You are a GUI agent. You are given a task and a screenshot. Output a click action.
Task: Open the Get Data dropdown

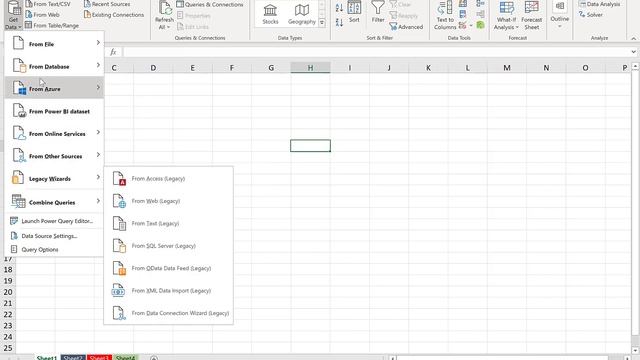(x=13, y=16)
